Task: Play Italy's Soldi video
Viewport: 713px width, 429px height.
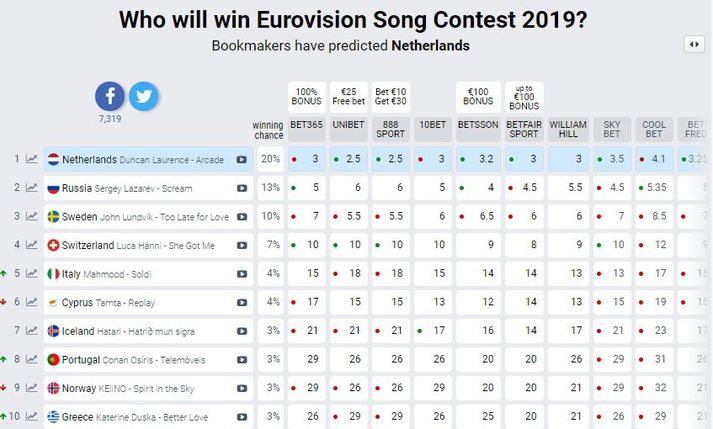Action: 241,274
